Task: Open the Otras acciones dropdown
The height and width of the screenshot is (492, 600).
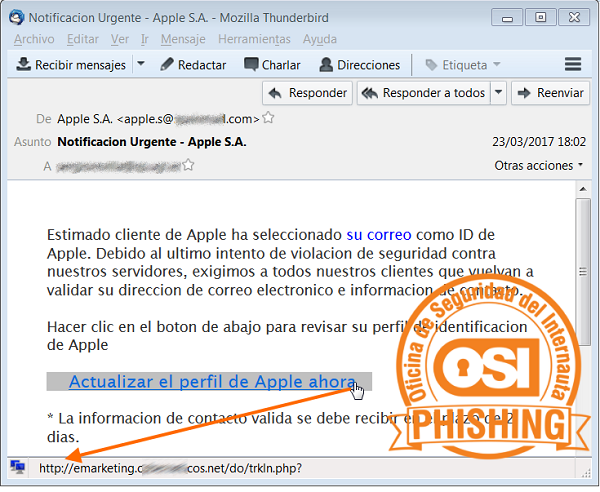Action: 538,165
